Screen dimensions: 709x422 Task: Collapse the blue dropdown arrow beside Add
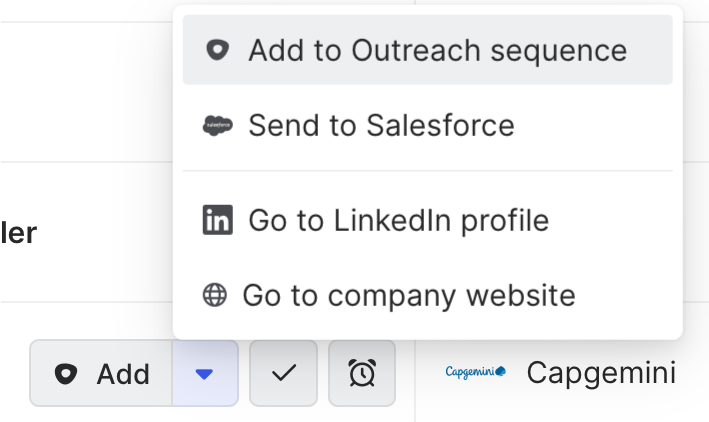[x=204, y=374]
